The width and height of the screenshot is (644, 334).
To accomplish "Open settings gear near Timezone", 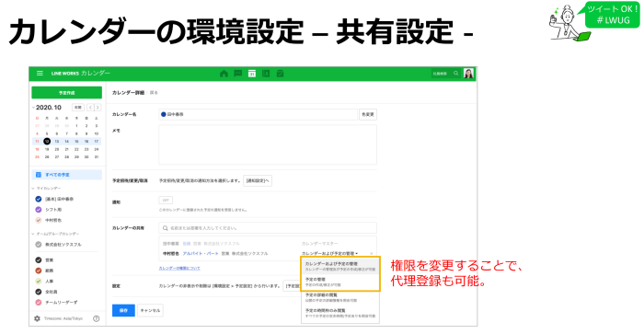I will tap(37, 318).
